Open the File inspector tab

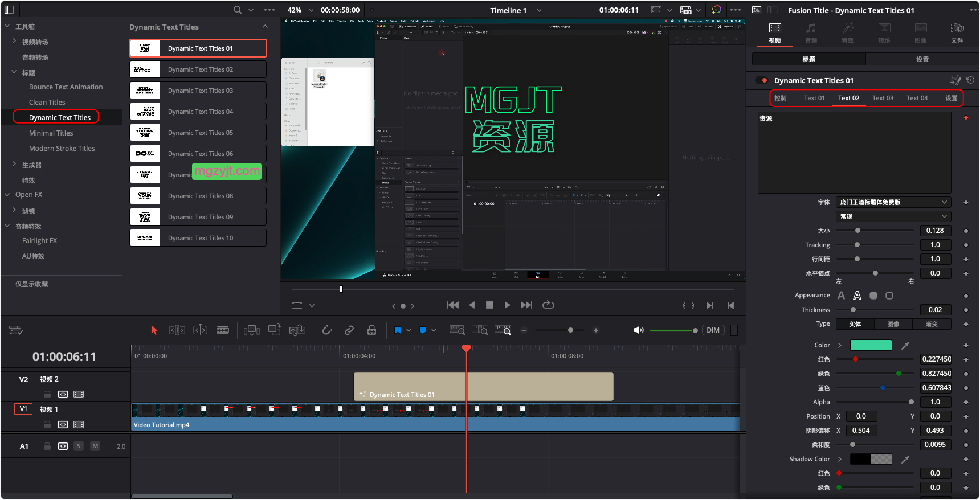click(x=957, y=33)
